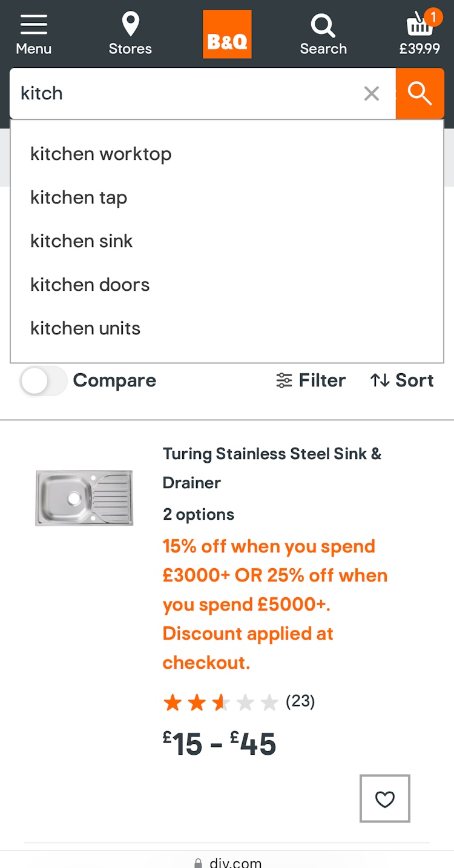This screenshot has height=868, width=454.
Task: Choose 'kitchen units' suggestion
Action: click(85, 328)
